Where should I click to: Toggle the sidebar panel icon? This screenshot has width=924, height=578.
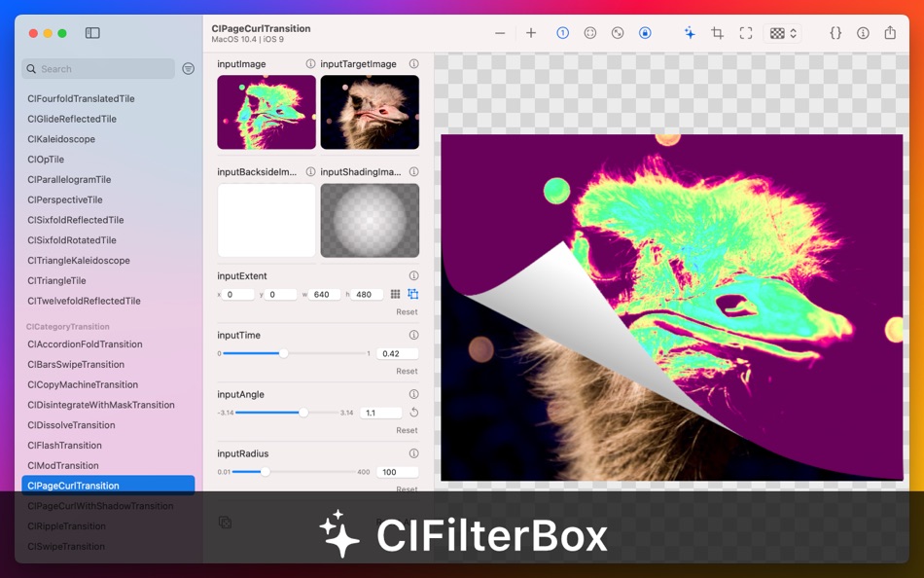[92, 33]
